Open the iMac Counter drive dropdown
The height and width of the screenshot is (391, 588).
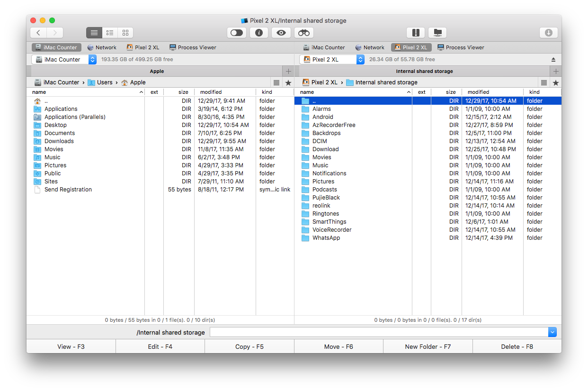click(91, 59)
